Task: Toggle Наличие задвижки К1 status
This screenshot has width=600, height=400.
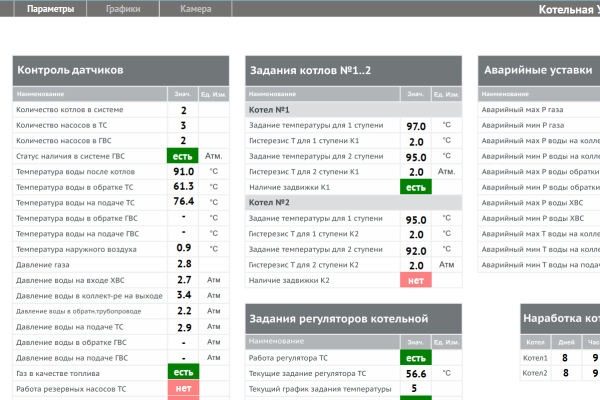Action: click(x=416, y=187)
